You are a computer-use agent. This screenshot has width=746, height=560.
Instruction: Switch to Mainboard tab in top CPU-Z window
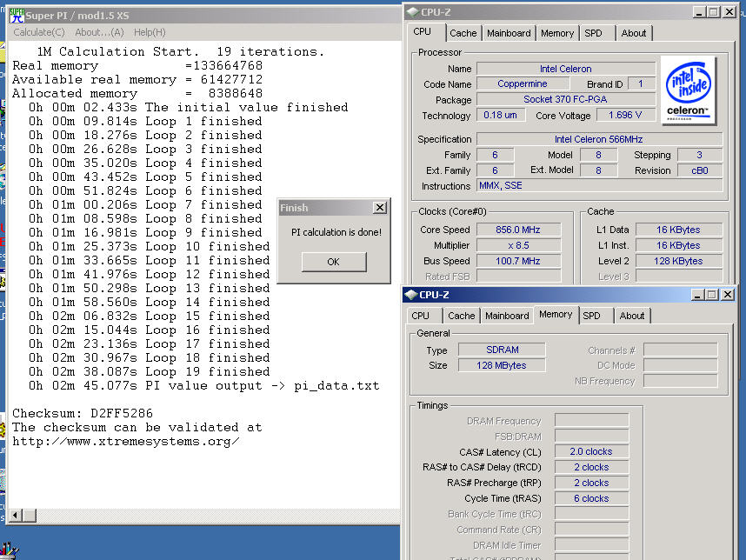coord(509,33)
